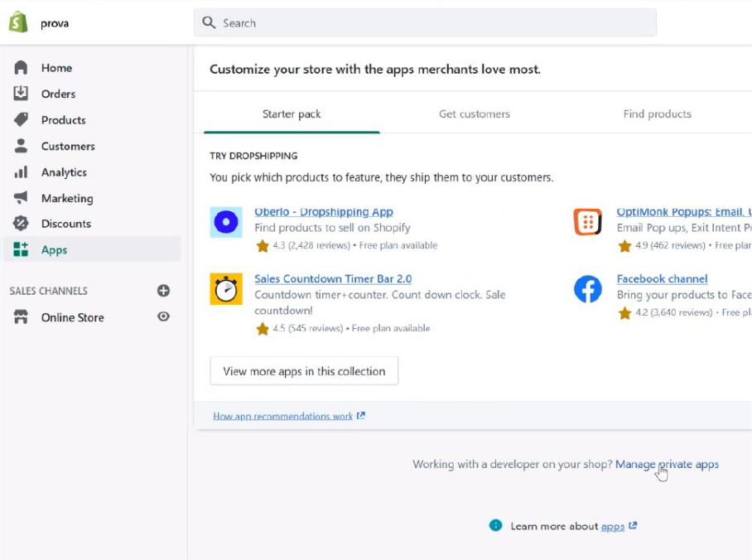752x560 pixels.
Task: Click Manage private apps link
Action: 668,464
